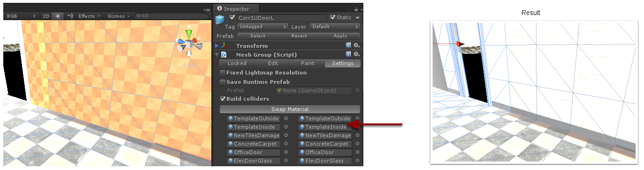Screen dimensions: 644x170
Task: Open Mesh Group script gear menu
Action: click(356, 54)
